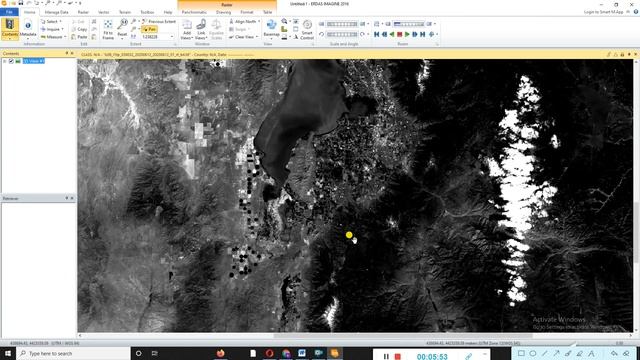Open the Inquire dropdown
The height and width of the screenshot is (360, 640).
(x=52, y=29)
